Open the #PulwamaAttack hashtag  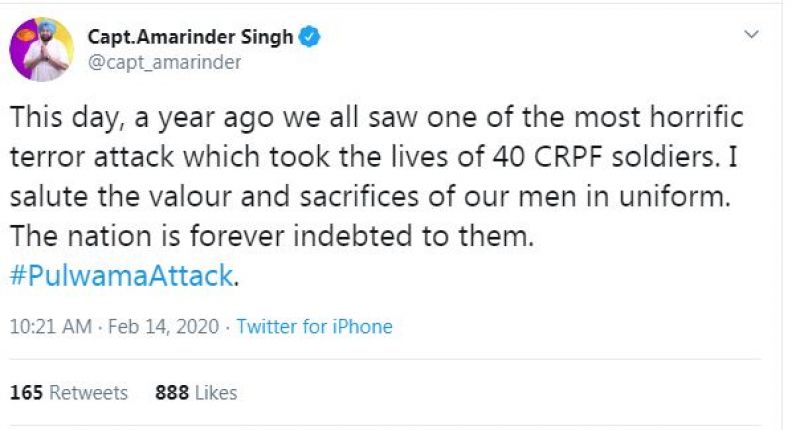(x=121, y=276)
